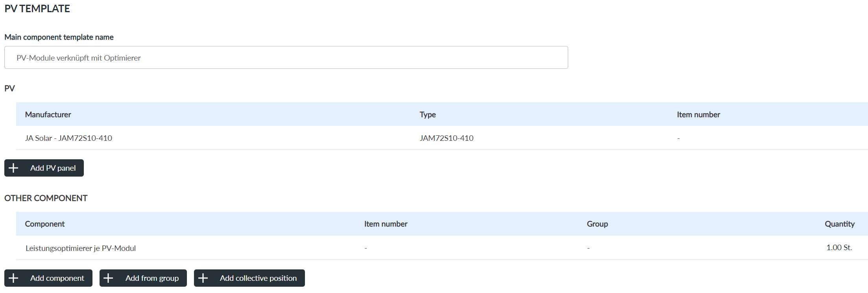868x293 pixels.
Task: Click the Main component template name label
Action: 59,37
